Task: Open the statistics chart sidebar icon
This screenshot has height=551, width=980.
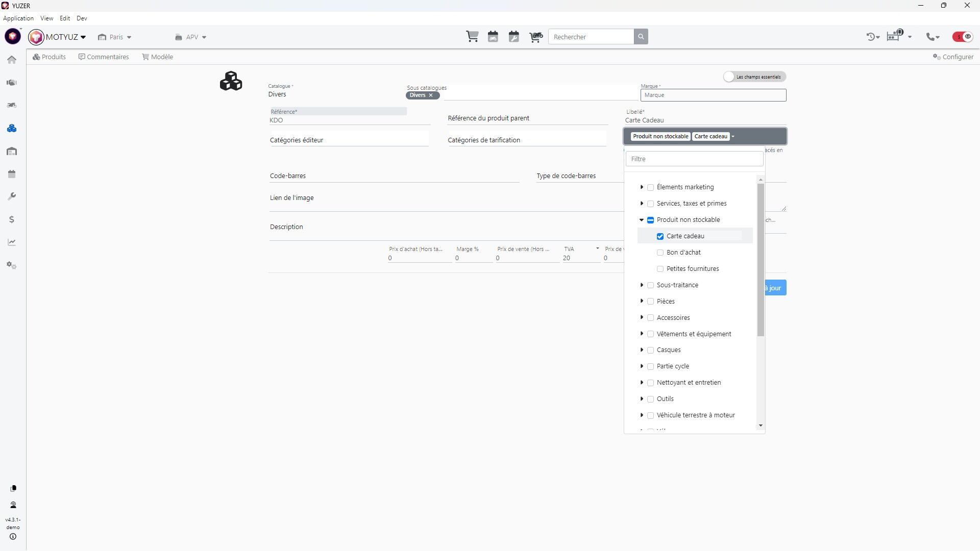Action: pyautogui.click(x=12, y=242)
